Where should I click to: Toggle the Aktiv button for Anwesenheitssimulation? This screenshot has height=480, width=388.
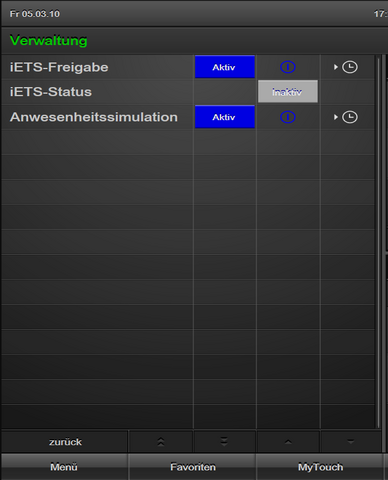(x=225, y=117)
